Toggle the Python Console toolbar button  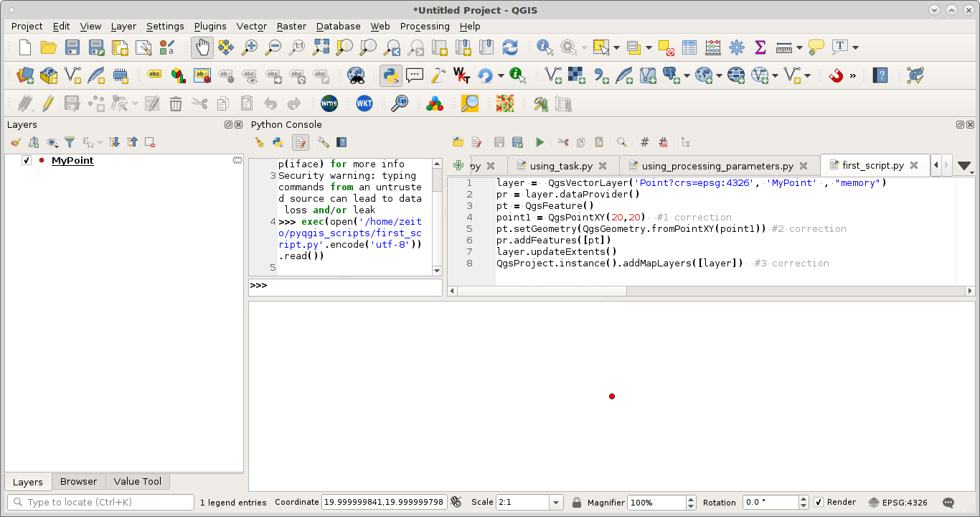(x=391, y=75)
